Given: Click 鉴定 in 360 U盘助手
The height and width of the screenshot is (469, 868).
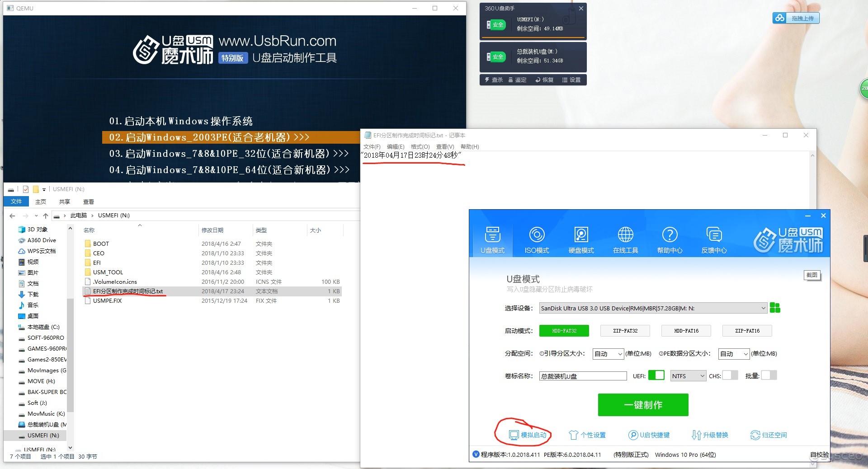Looking at the screenshot, I should 518,80.
